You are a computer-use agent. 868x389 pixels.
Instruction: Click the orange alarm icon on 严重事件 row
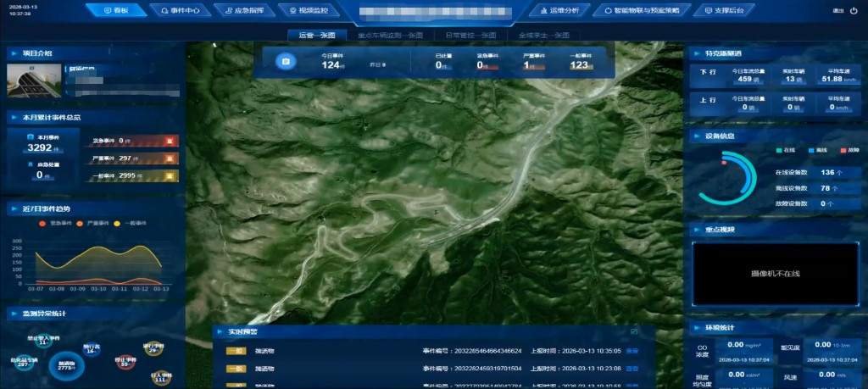point(170,158)
